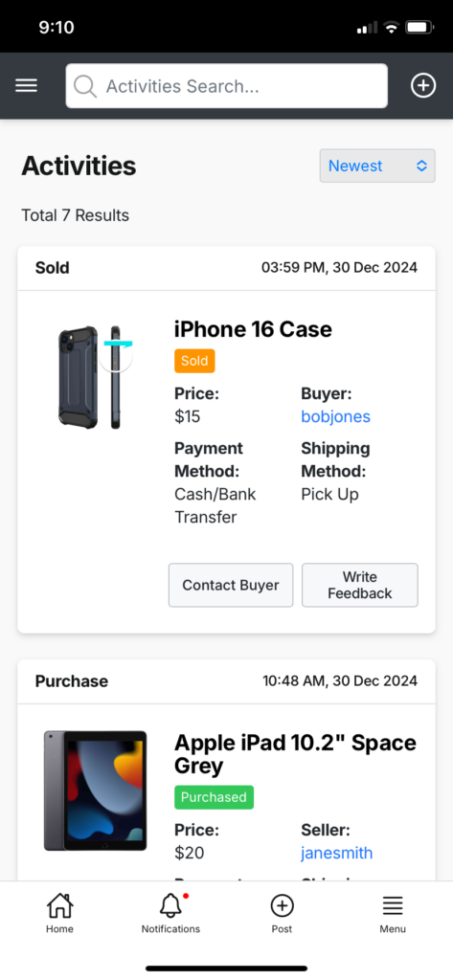This screenshot has width=453, height=980.
Task: Open the hamburger menu in top bar
Action: [x=26, y=85]
